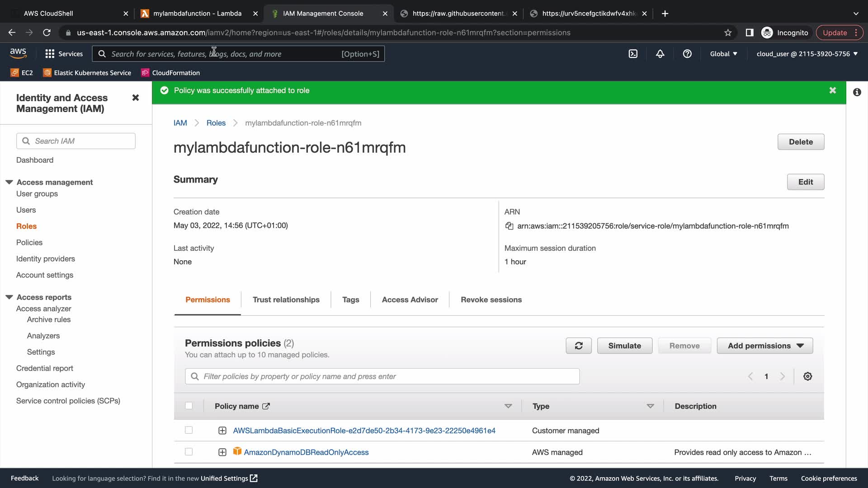The height and width of the screenshot is (488, 868).
Task: Click the info panel icon at right
Action: pyautogui.click(x=857, y=92)
